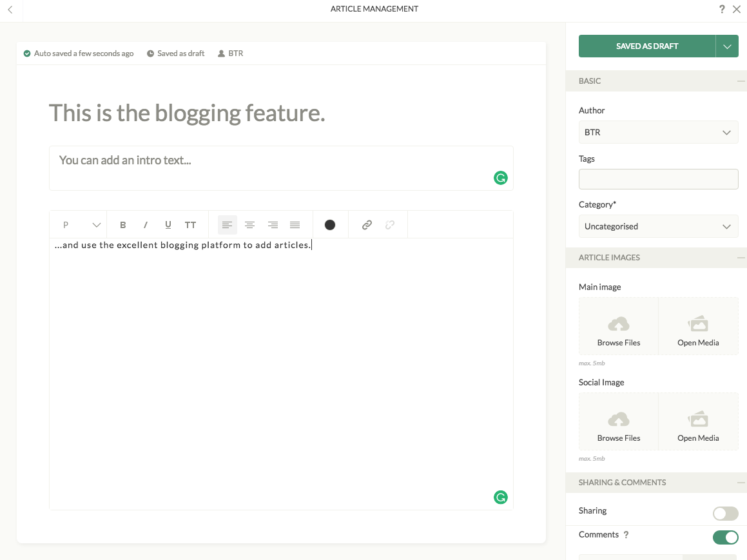
Task: Enable the Sharing toggle
Action: click(x=725, y=514)
